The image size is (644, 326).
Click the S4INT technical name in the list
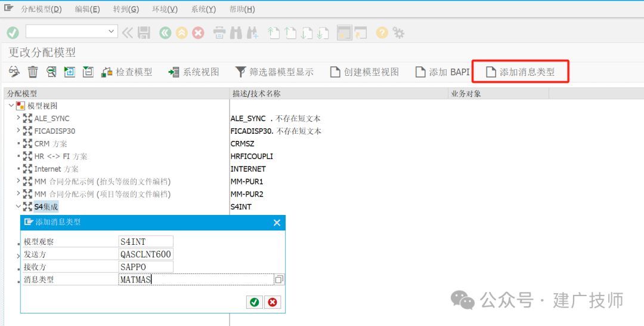[241, 207]
